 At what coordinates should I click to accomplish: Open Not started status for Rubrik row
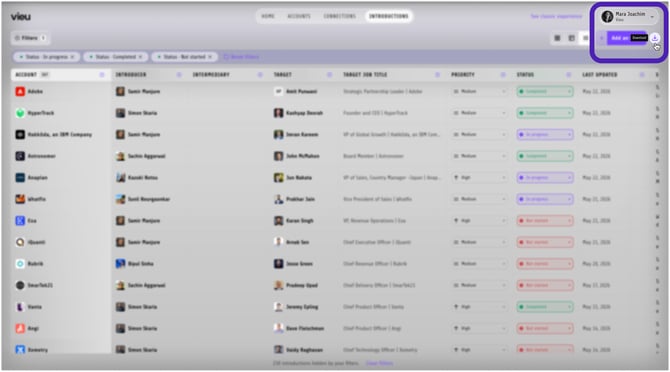coord(545,264)
